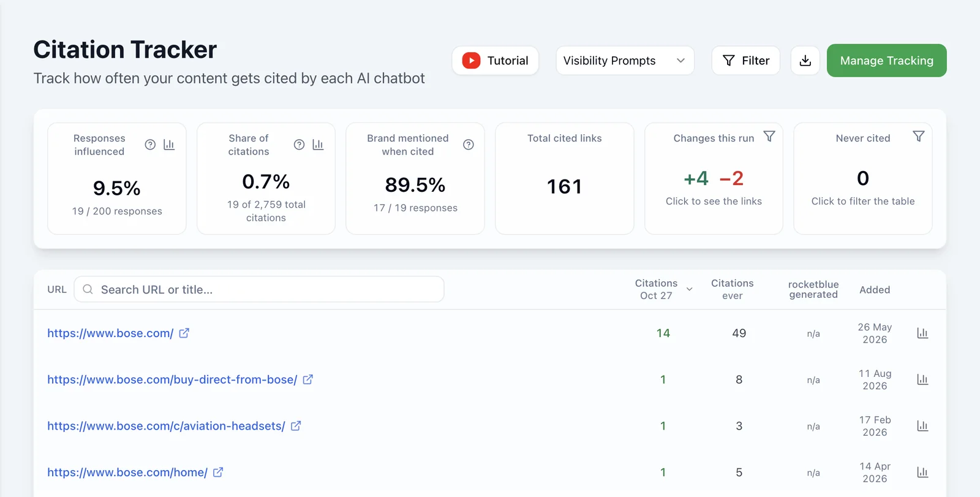Screen dimensions: 980x497
Task: Click the 9.5% responses influenced value
Action: pyautogui.click(x=117, y=188)
